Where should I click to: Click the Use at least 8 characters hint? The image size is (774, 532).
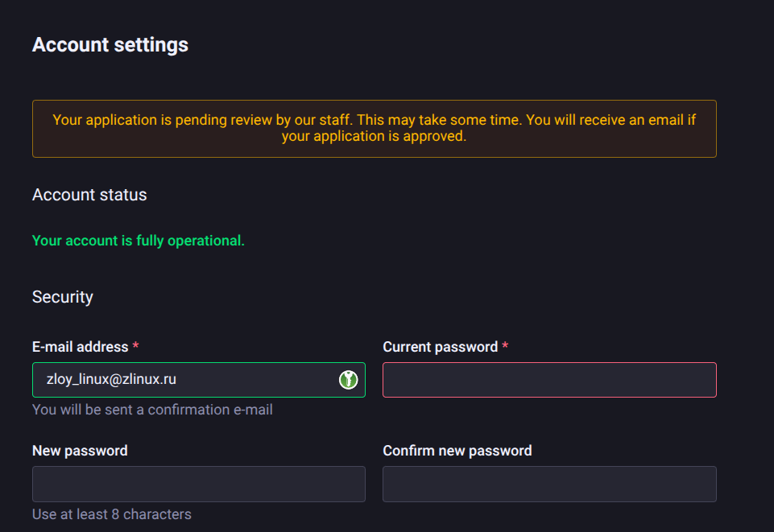point(112,513)
